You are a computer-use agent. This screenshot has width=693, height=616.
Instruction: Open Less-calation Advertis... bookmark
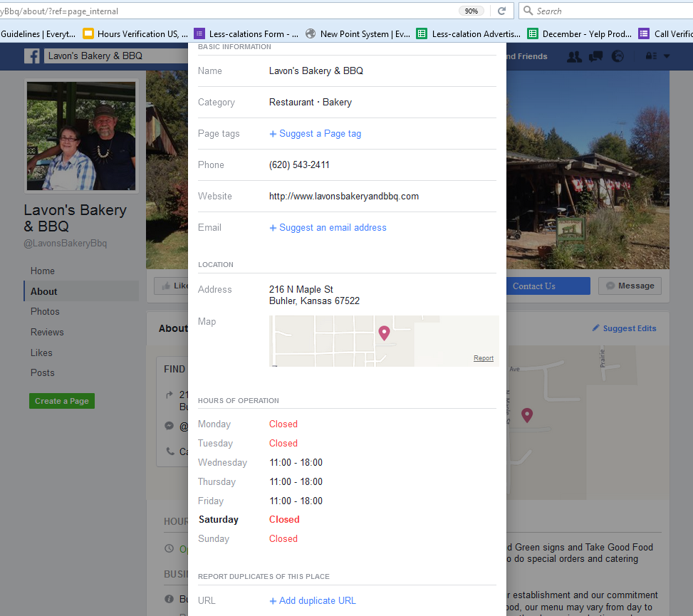coord(469,33)
